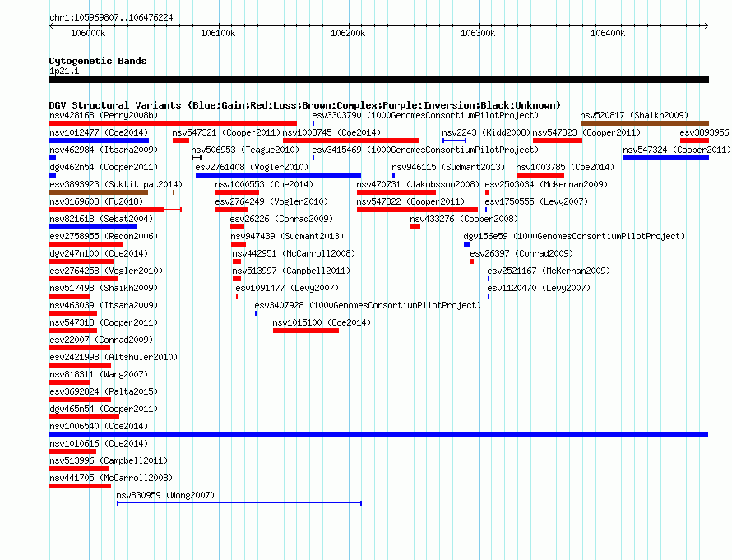Click esv3893956 label at right edge
Screen dimensions: 732x560
(704, 132)
